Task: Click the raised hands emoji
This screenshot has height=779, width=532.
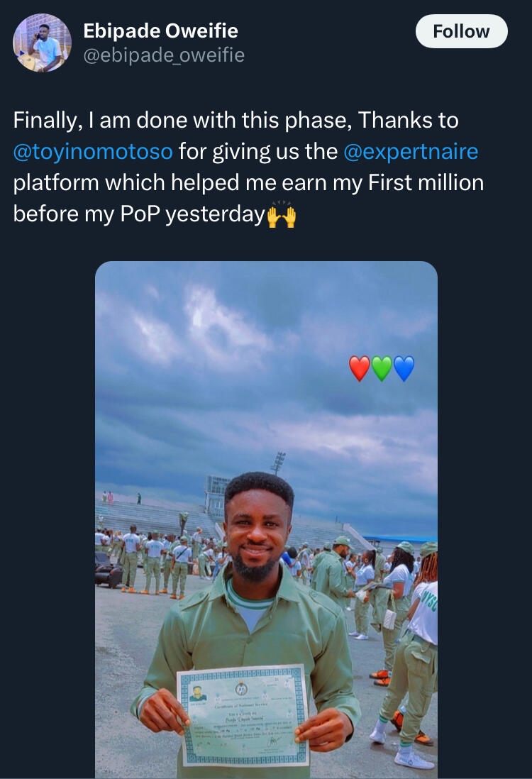Action: (281, 214)
